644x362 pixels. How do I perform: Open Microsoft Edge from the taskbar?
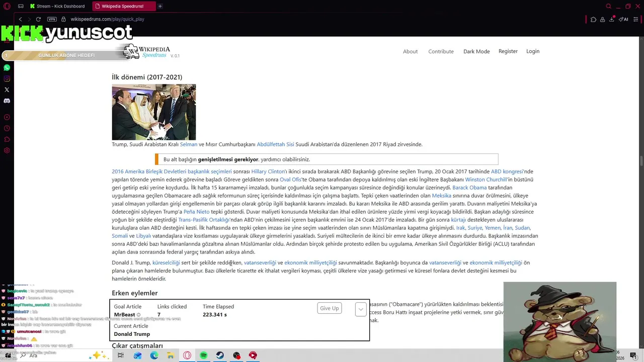click(154, 355)
